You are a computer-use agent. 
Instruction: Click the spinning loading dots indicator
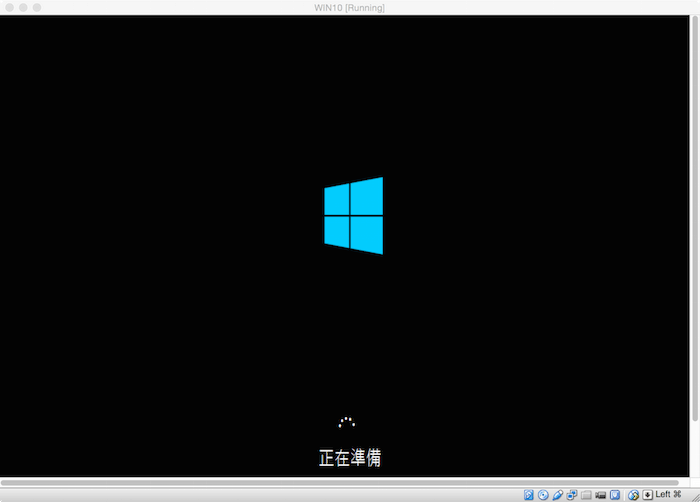point(347,422)
